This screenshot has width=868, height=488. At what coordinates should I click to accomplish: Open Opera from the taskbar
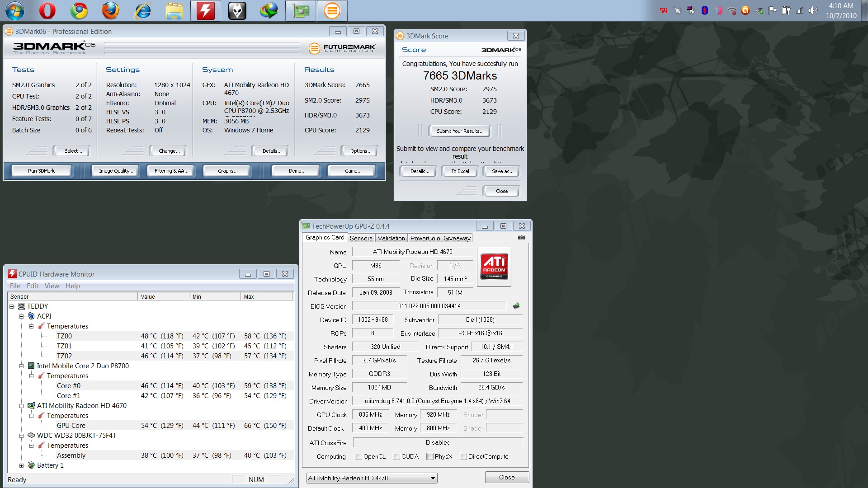coord(47,11)
